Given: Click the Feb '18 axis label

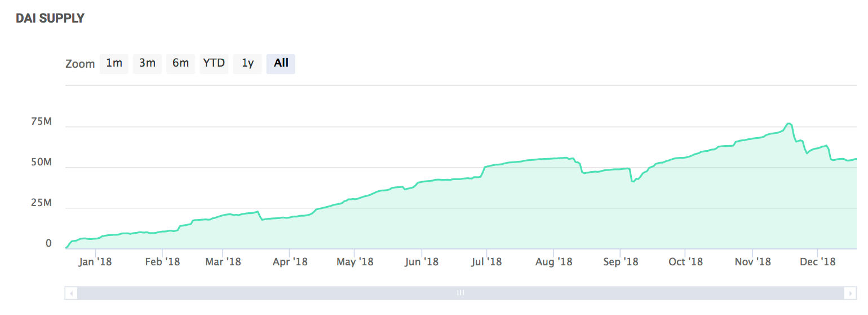Looking at the screenshot, I should pyautogui.click(x=162, y=262).
